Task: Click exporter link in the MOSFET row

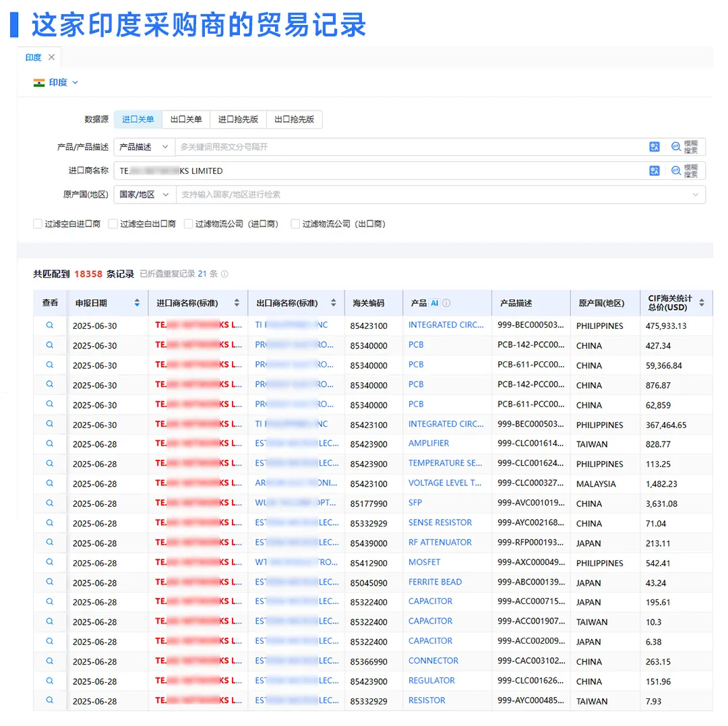Action: point(296,562)
